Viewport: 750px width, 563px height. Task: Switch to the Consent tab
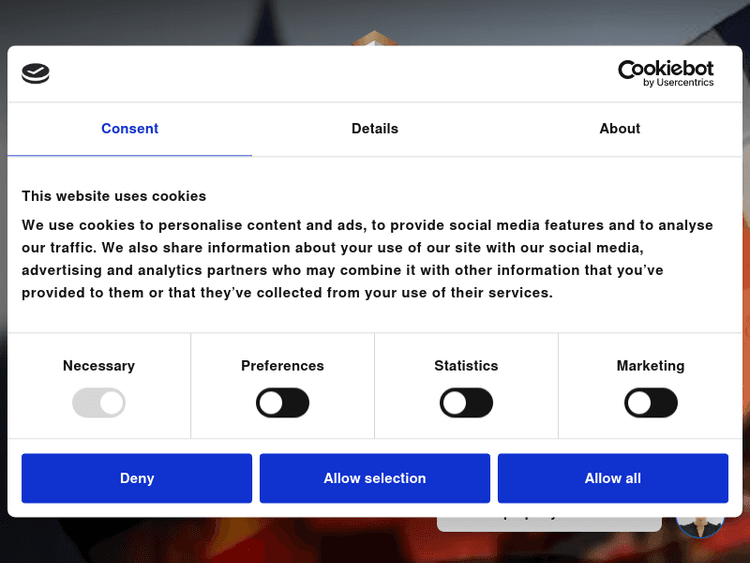(130, 129)
